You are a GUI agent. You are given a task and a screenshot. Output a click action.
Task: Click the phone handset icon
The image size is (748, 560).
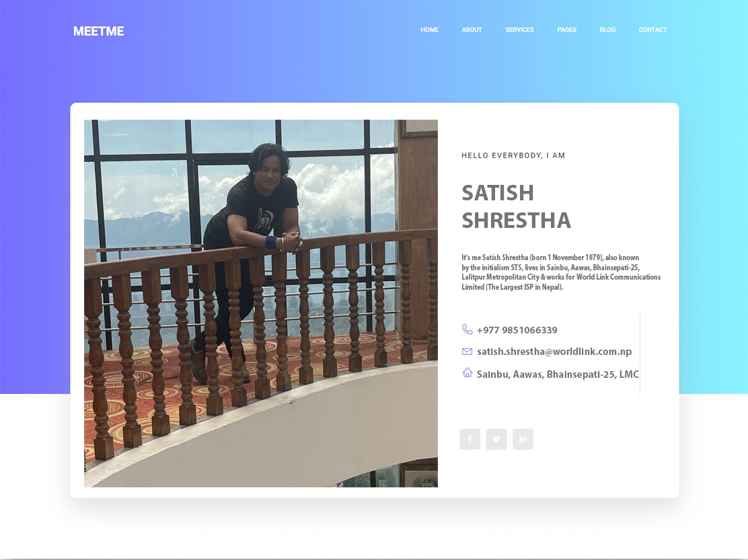pos(467,329)
